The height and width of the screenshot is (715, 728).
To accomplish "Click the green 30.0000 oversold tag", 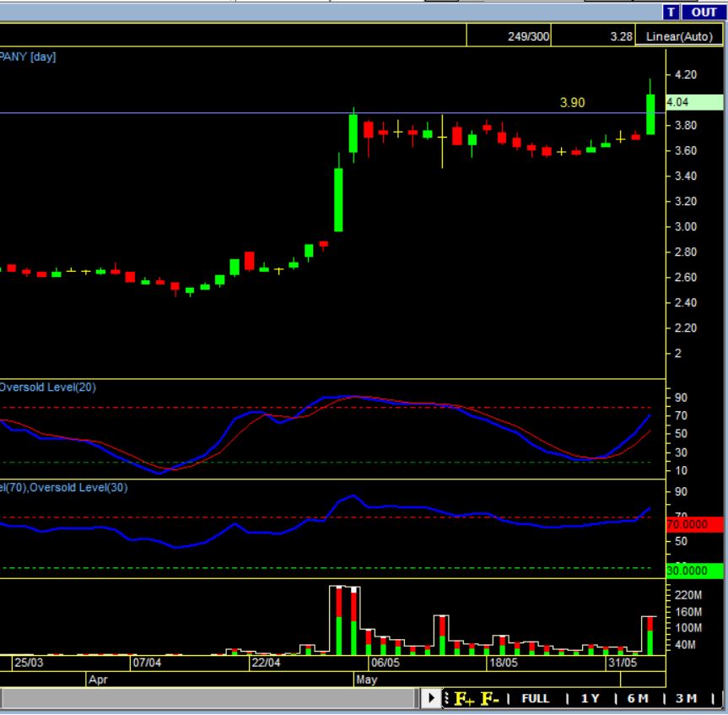I will (x=694, y=571).
